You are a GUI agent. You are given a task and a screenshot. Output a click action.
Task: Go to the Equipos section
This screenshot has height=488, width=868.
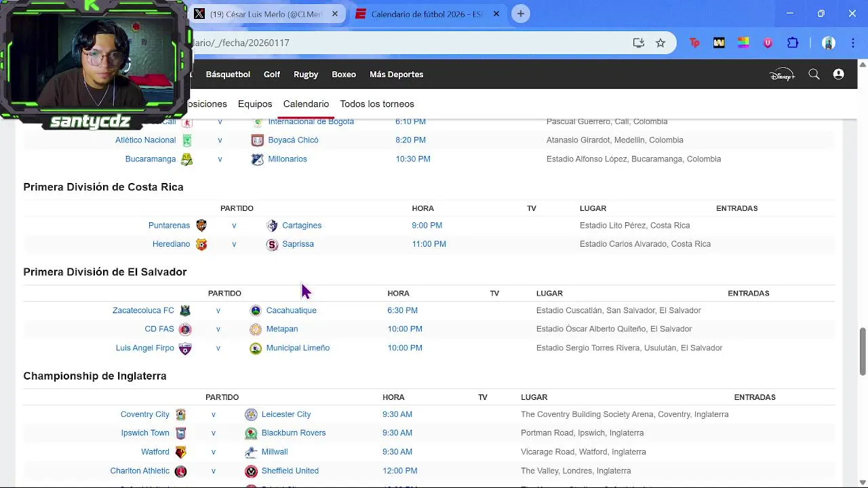tap(255, 104)
